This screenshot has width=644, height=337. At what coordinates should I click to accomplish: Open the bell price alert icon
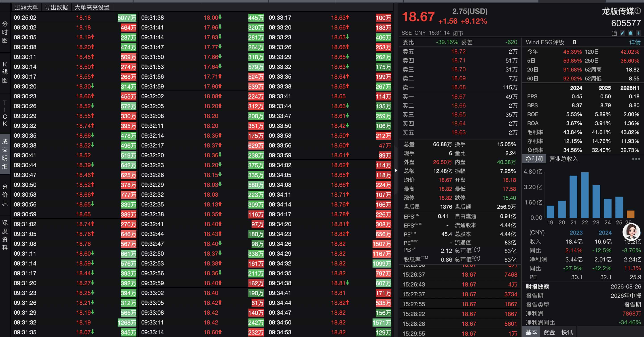pos(631,33)
